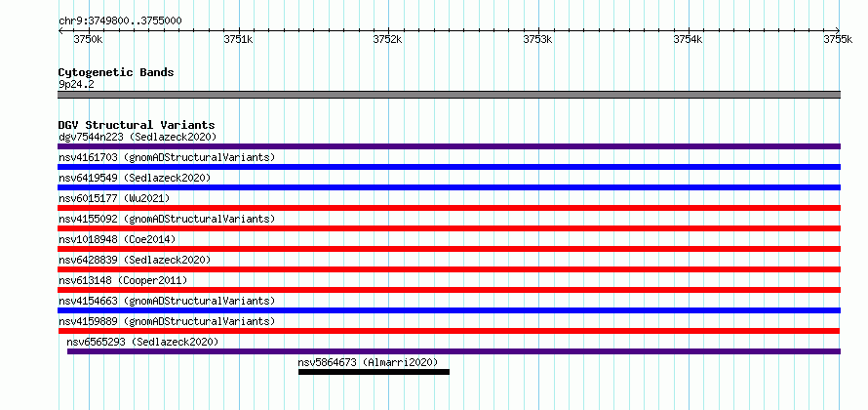Image resolution: width=868 pixels, height=410 pixels.
Task: Select nsv4154663 gnomADStructuralVariants label
Action: coord(167,301)
